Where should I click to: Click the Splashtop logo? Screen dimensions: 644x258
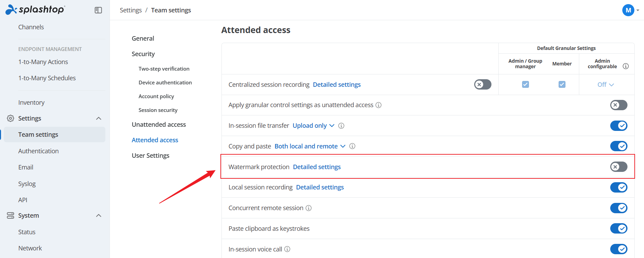35,10
